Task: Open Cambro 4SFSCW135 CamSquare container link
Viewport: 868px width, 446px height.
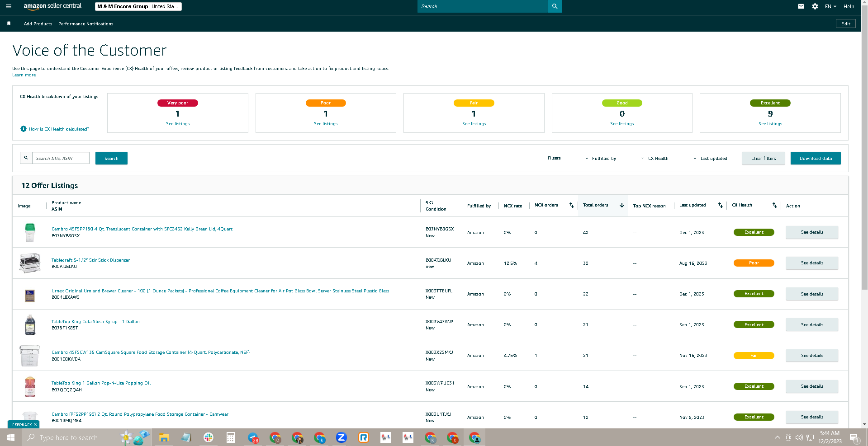Action: pyautogui.click(x=151, y=352)
